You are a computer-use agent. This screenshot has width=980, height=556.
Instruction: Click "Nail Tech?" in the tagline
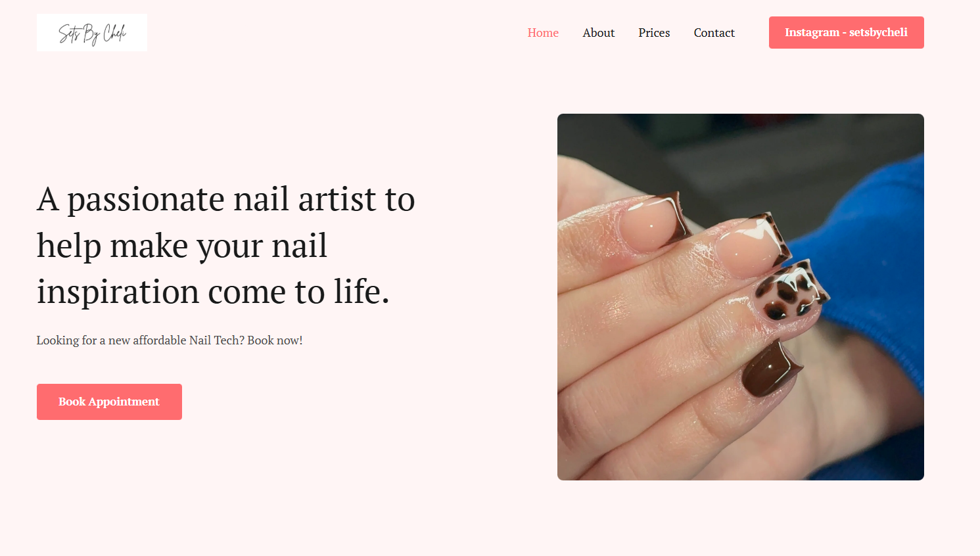(x=217, y=340)
